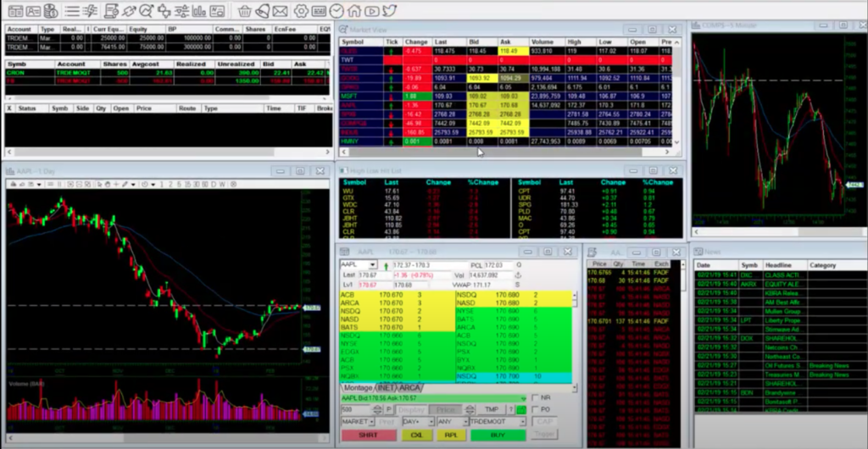Open the news icon in top toolbar
The image size is (868, 449).
(x=217, y=11)
